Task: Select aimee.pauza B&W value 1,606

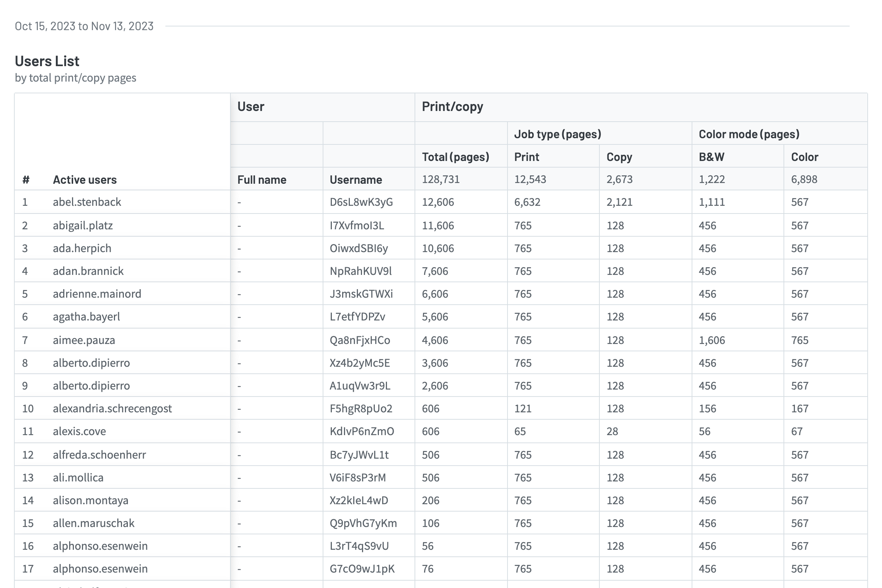Action: (x=711, y=340)
